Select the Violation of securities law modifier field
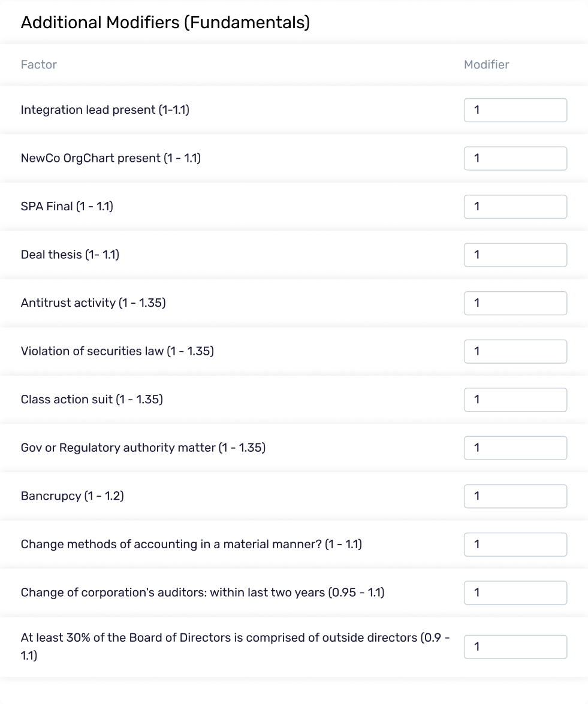This screenshot has height=704, width=588. pyautogui.click(x=515, y=351)
